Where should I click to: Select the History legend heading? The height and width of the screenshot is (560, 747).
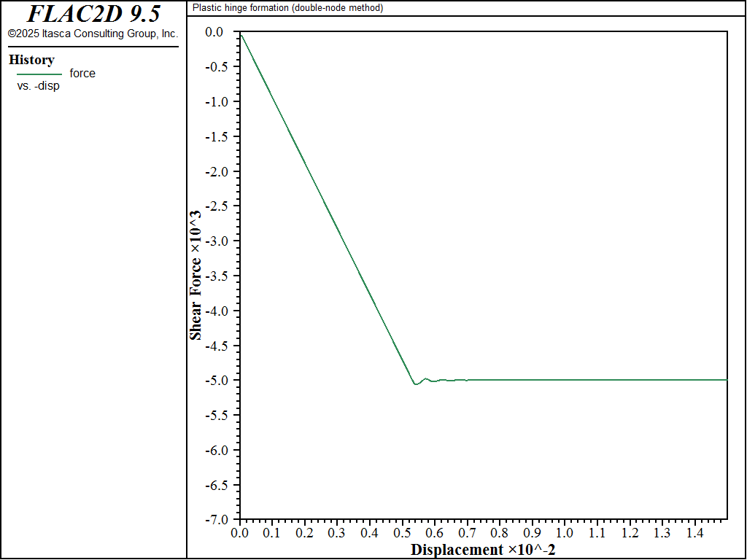tap(31, 60)
